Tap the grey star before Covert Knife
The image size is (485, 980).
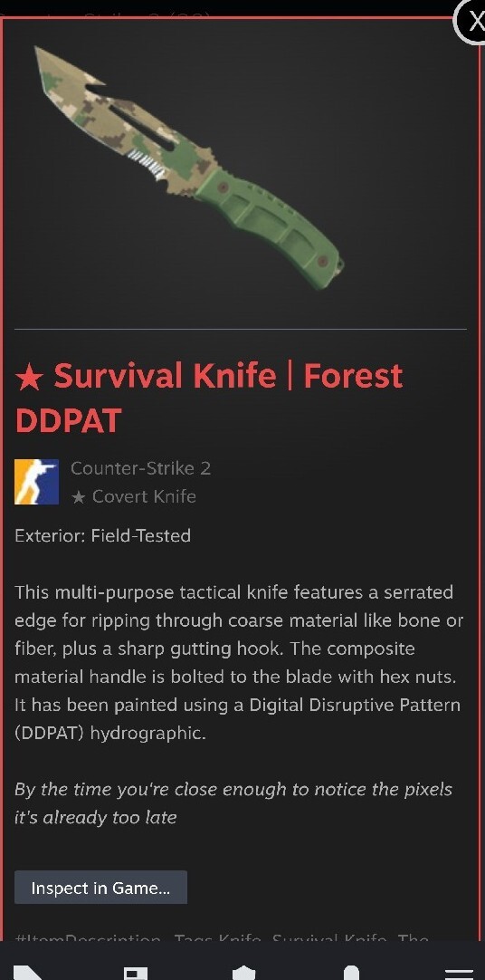pos(78,497)
